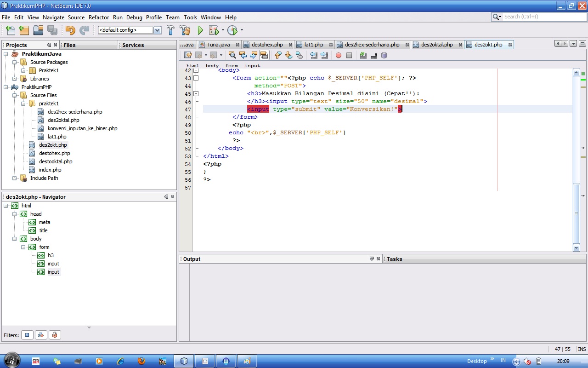Toggle the first Navigator filter button
Screen dimensions: 588x368
coord(27,335)
